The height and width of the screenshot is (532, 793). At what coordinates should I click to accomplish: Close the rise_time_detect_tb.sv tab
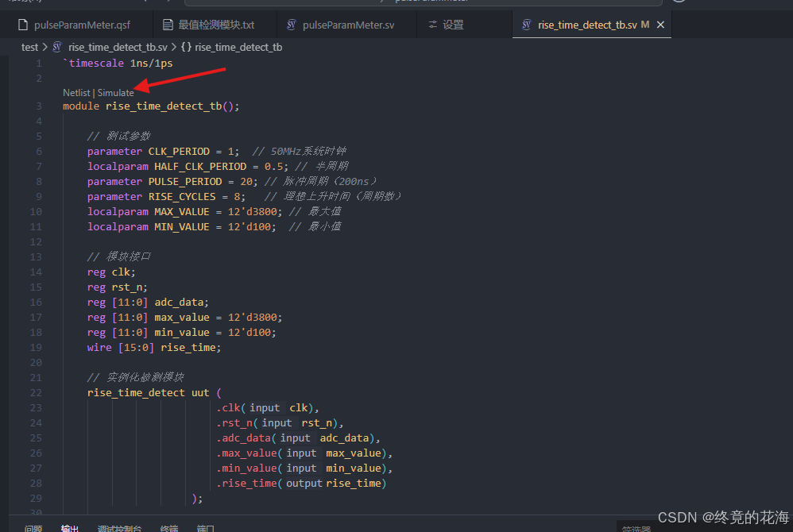coord(660,25)
